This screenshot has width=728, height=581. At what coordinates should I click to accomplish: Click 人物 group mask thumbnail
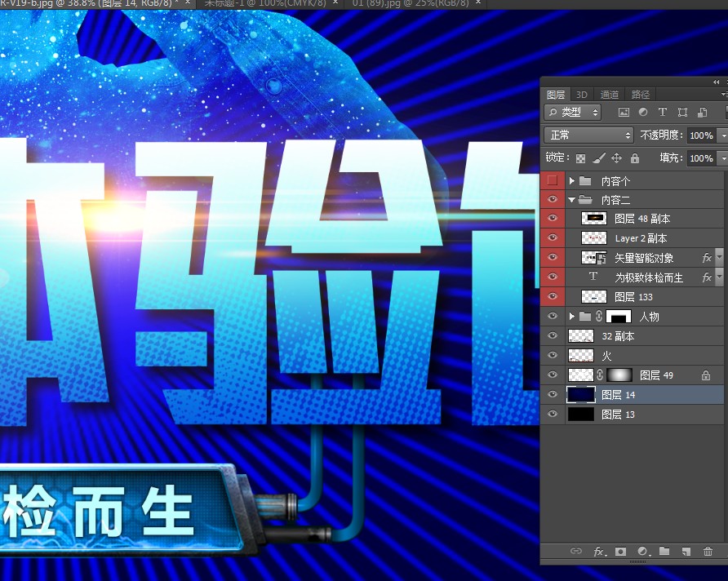pos(619,317)
